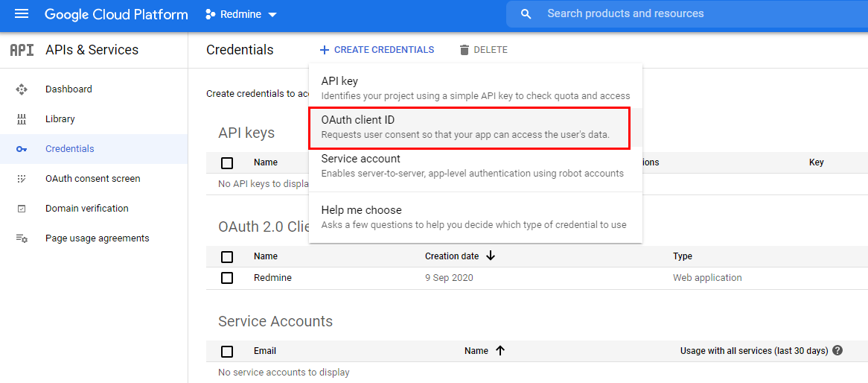Screen dimensions: 868x383
Task: Click the Domain verification icon
Action: (x=22, y=209)
